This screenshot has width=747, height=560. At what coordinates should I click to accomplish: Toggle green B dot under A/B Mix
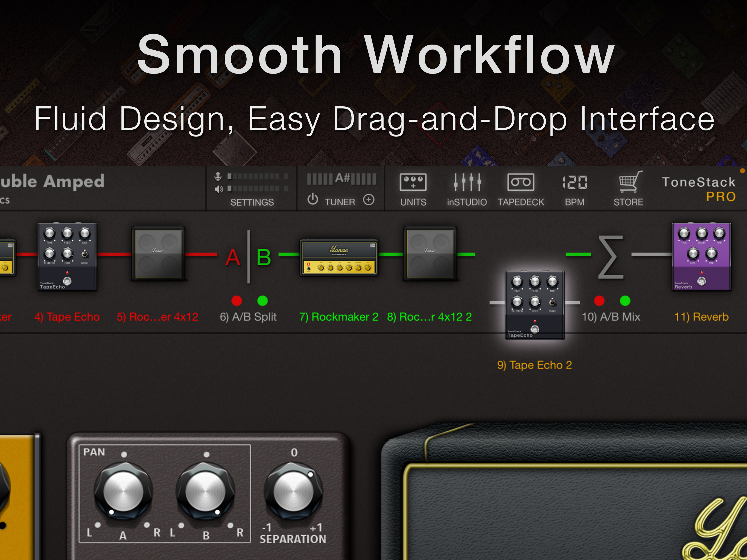click(x=625, y=301)
